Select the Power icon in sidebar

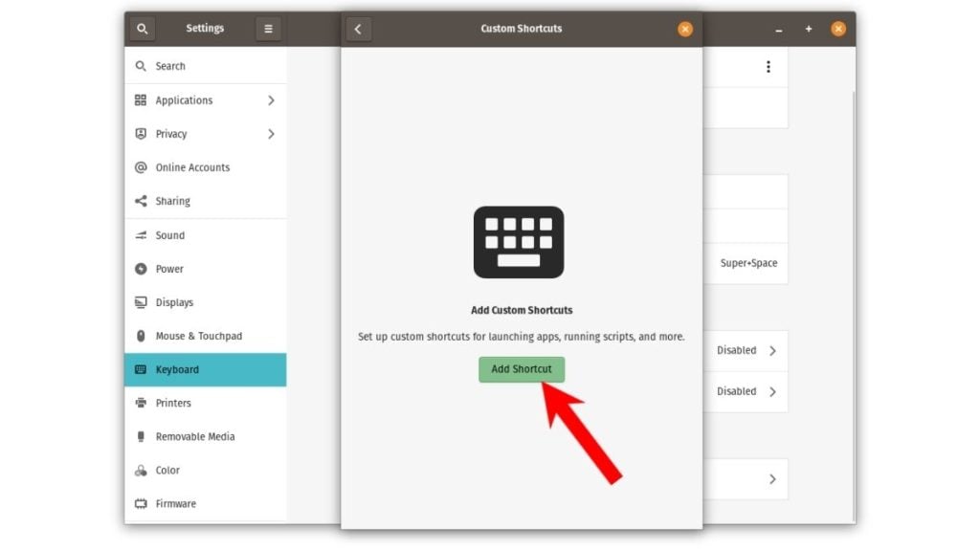click(x=141, y=269)
